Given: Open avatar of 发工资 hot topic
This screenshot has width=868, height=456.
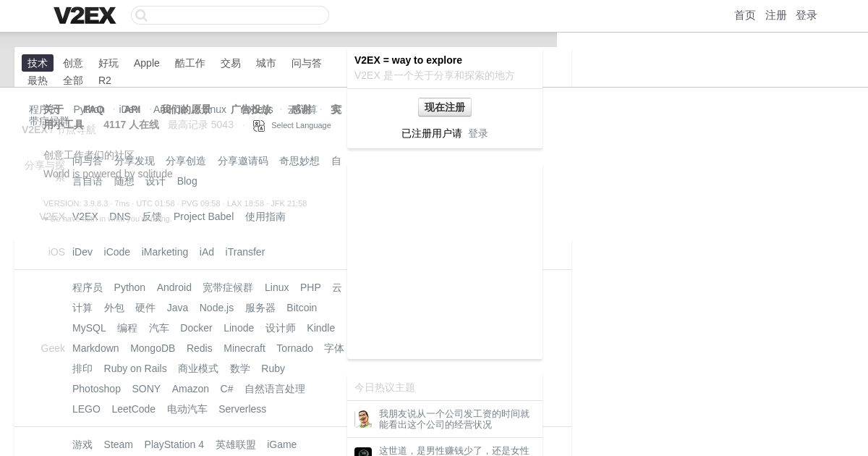Looking at the screenshot, I should click(363, 419).
